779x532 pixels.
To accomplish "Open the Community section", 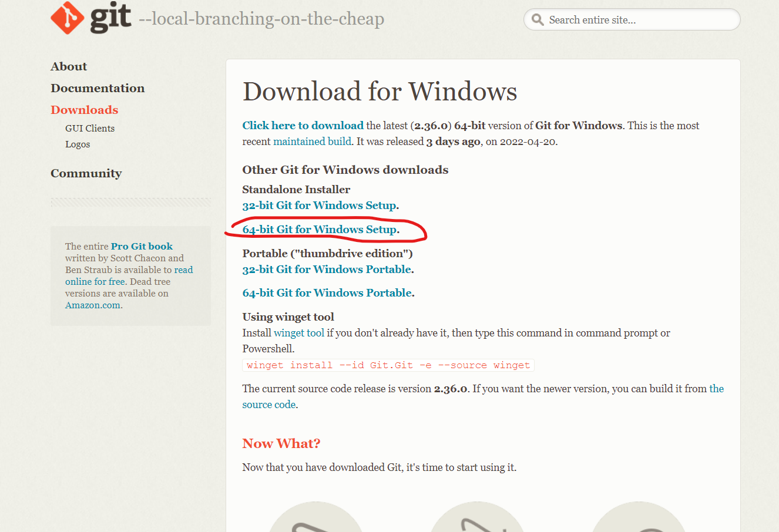I will [x=86, y=173].
